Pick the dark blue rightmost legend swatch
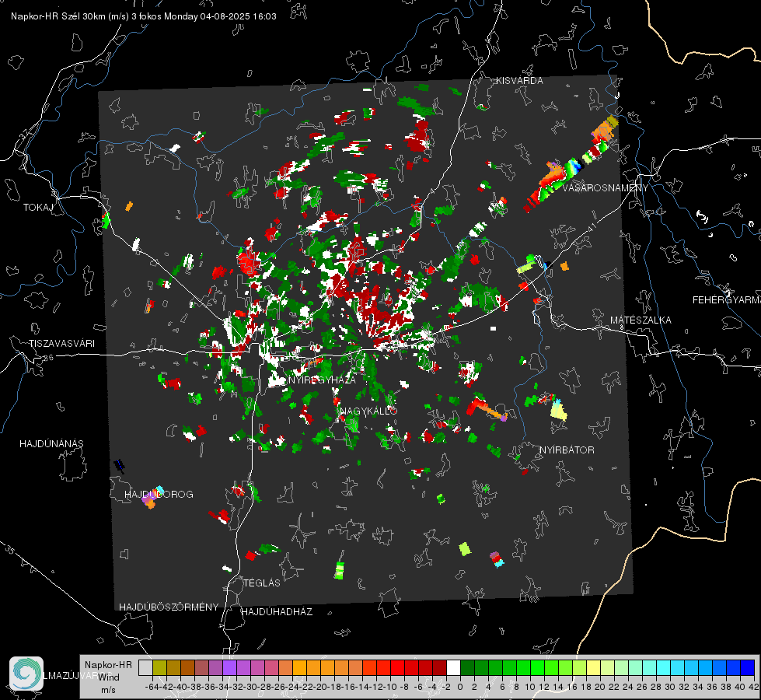This screenshot has height=700, width=761. click(x=748, y=667)
